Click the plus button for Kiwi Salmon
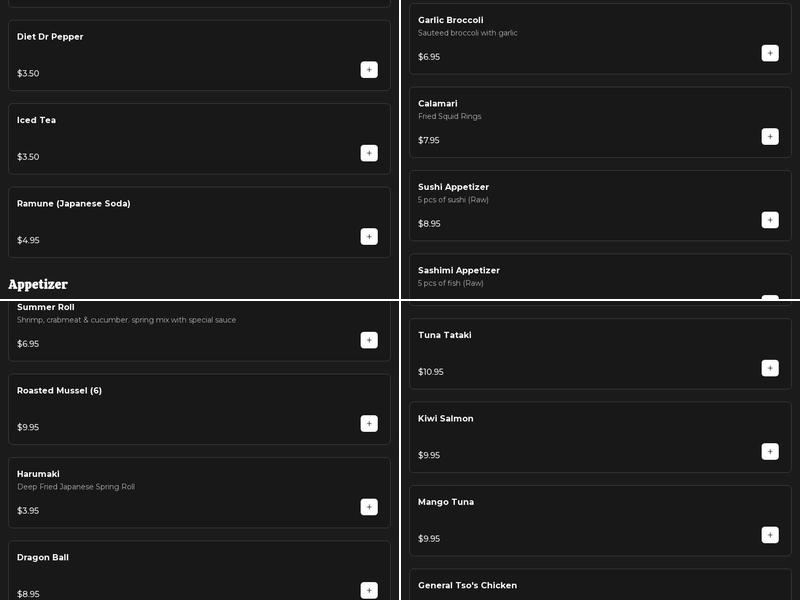800x600 pixels. point(770,451)
